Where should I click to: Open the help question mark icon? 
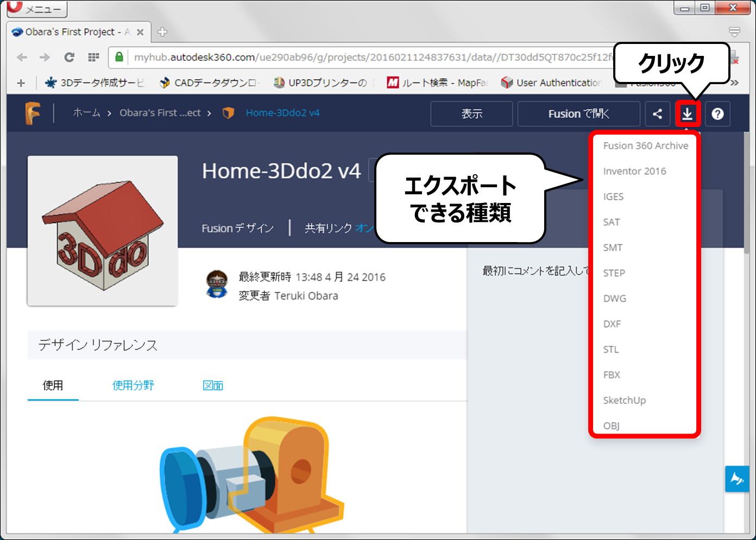(717, 114)
